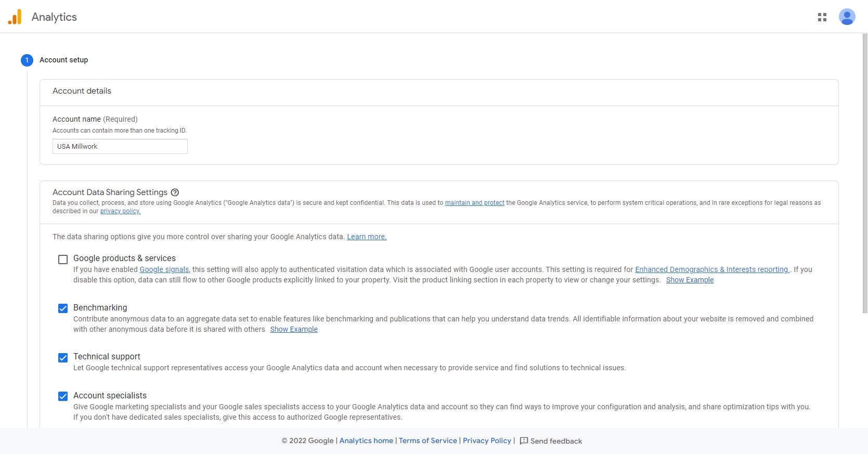Click the Analytics title text

(x=54, y=17)
